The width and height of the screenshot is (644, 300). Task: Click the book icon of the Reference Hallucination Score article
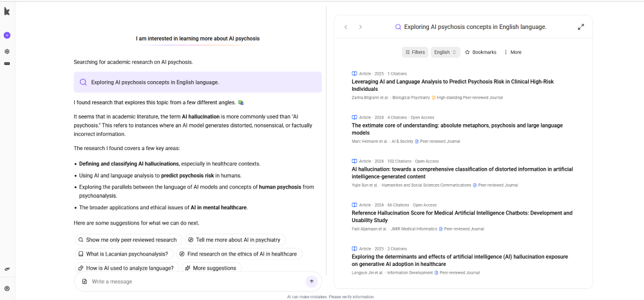(354, 205)
